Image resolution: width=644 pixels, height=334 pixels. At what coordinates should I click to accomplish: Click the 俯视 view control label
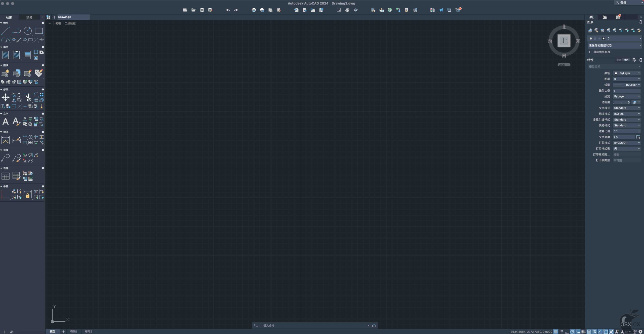(58, 23)
